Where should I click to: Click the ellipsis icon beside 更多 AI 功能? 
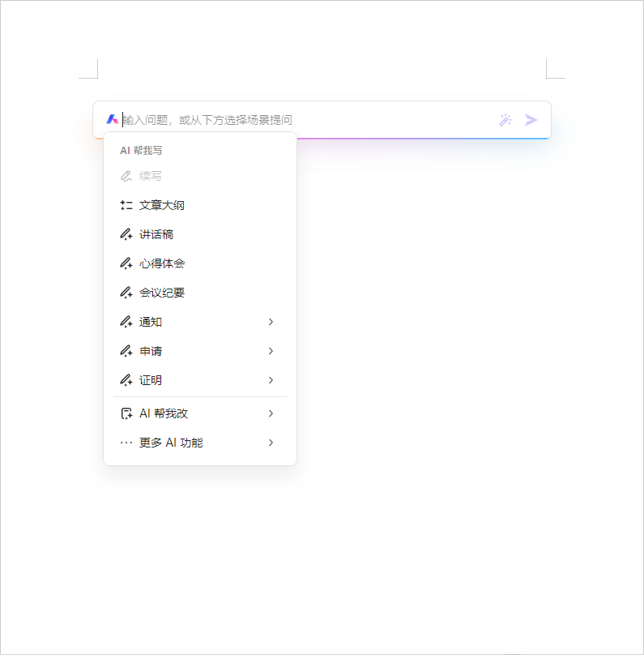point(126,442)
